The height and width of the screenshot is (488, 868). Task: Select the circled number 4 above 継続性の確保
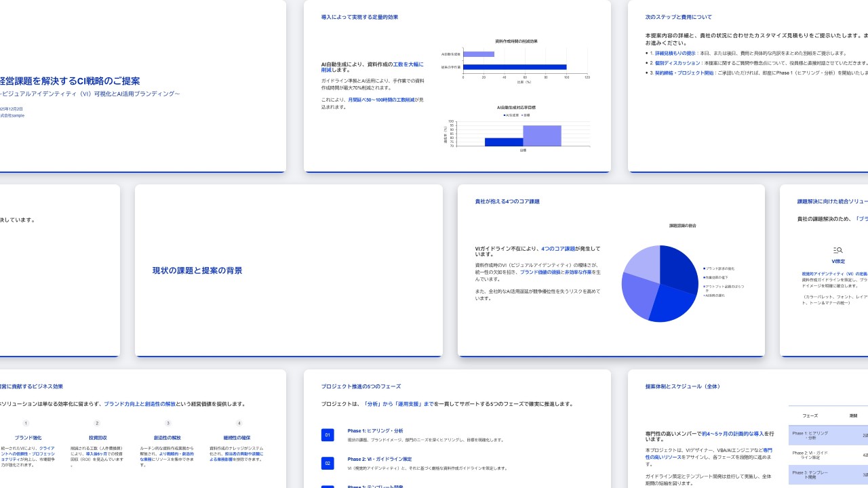[239, 422]
